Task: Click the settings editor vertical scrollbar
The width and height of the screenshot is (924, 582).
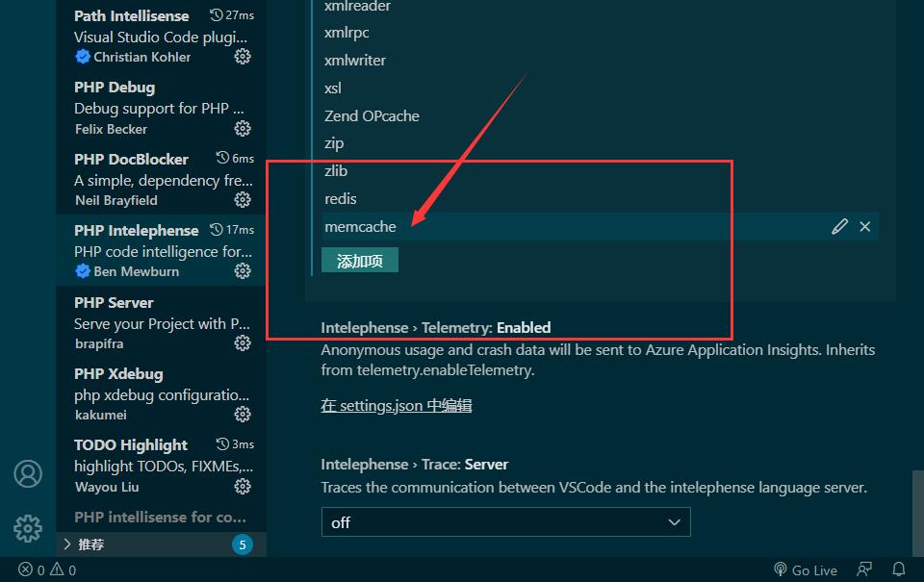Action: (x=917, y=513)
